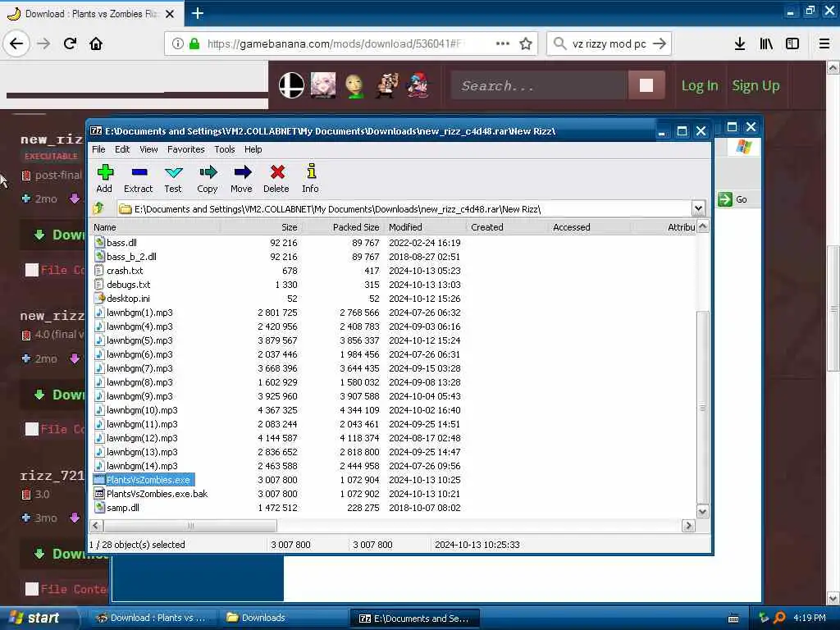Bookmark this page with the star
This screenshot has width=840, height=630.
pos(526,43)
